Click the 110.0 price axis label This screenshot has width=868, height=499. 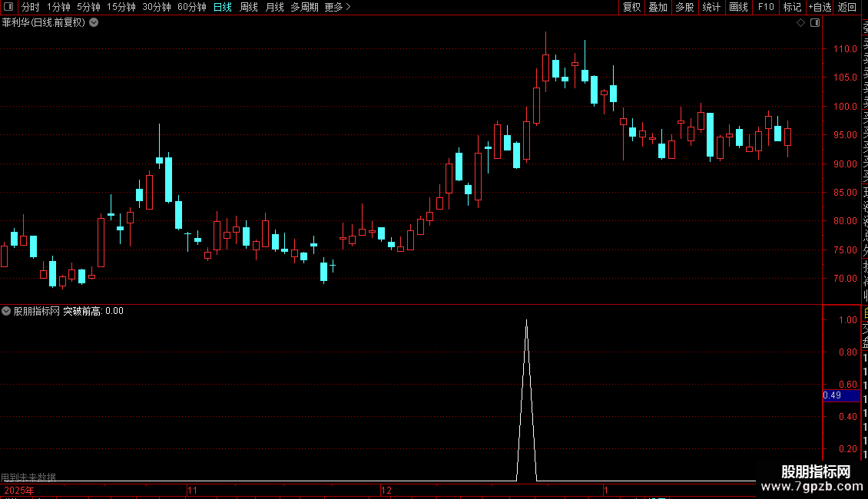[845, 48]
